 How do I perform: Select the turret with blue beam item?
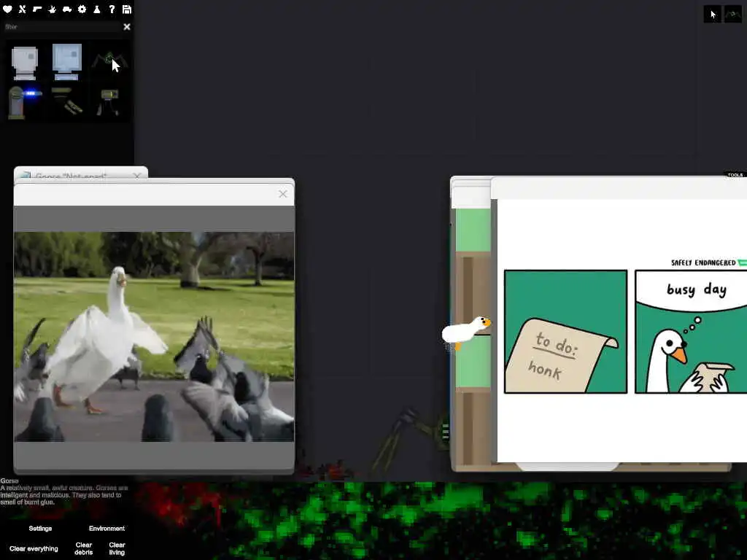(x=24, y=102)
